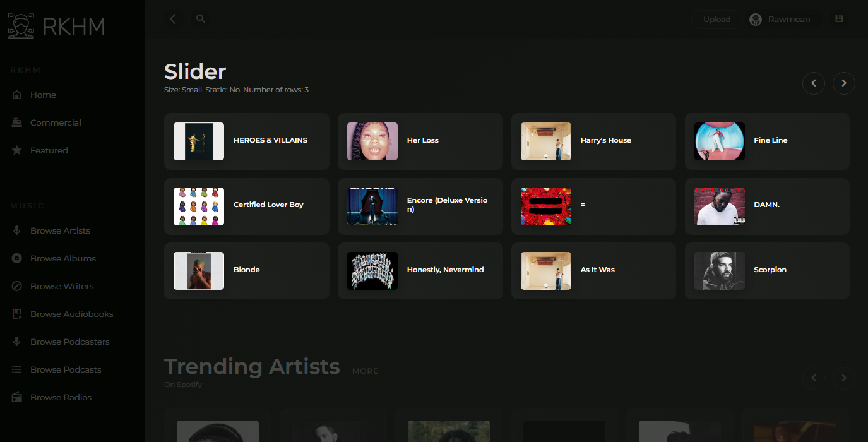This screenshot has height=442, width=868.
Task: Click the Browse Podcasters microphone icon
Action: pyautogui.click(x=17, y=342)
